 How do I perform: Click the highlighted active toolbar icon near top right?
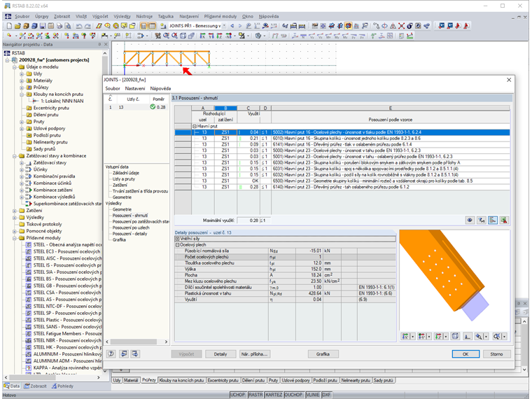pos(348,26)
